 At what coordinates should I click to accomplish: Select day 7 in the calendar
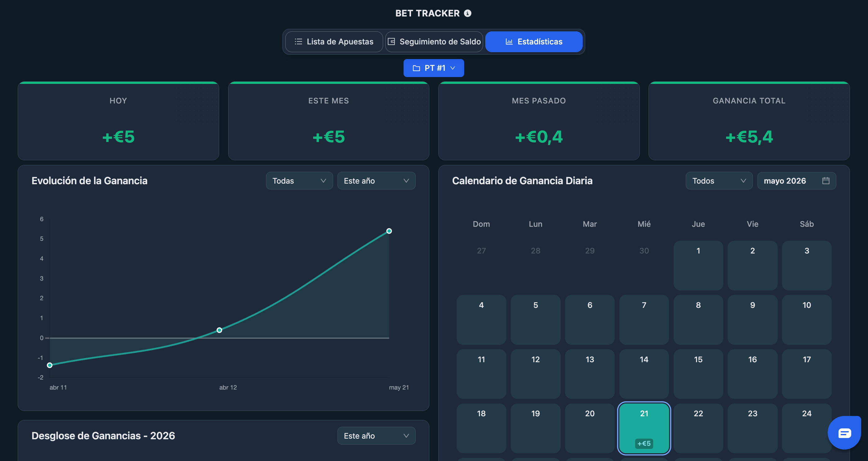(644, 320)
